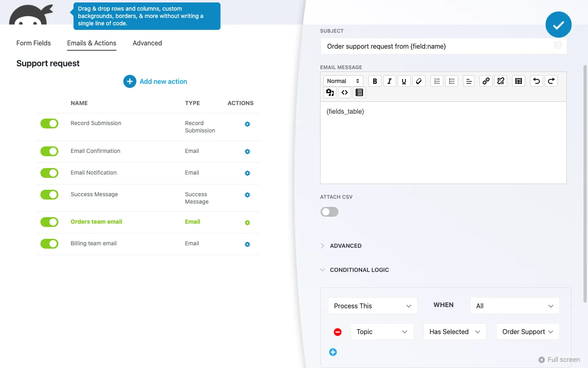Viewport: 588px width, 368px height.
Task: Click the blue checkmark Done button
Action: click(x=559, y=25)
